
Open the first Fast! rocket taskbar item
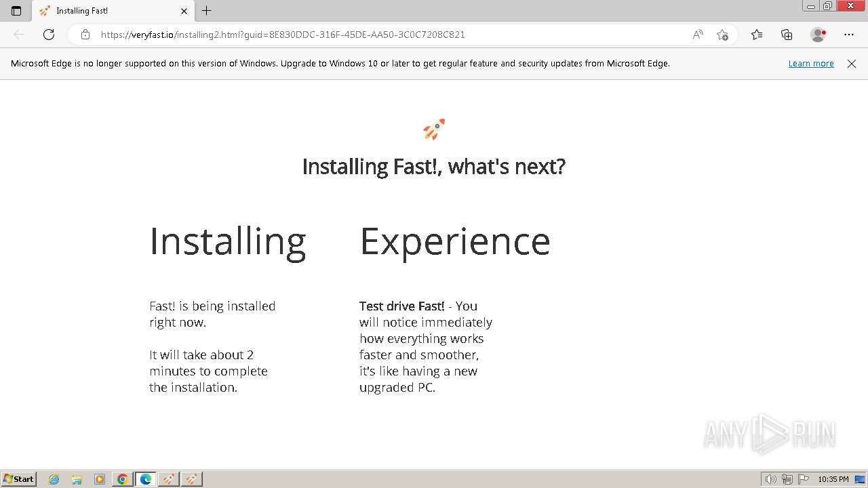point(169,479)
